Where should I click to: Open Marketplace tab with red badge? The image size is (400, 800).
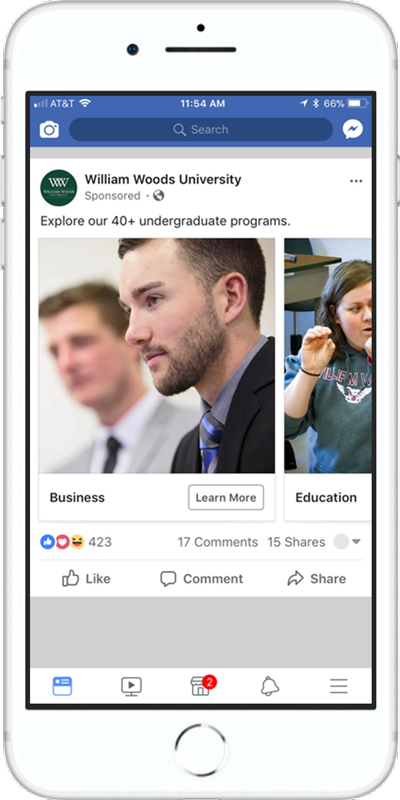(x=203, y=685)
